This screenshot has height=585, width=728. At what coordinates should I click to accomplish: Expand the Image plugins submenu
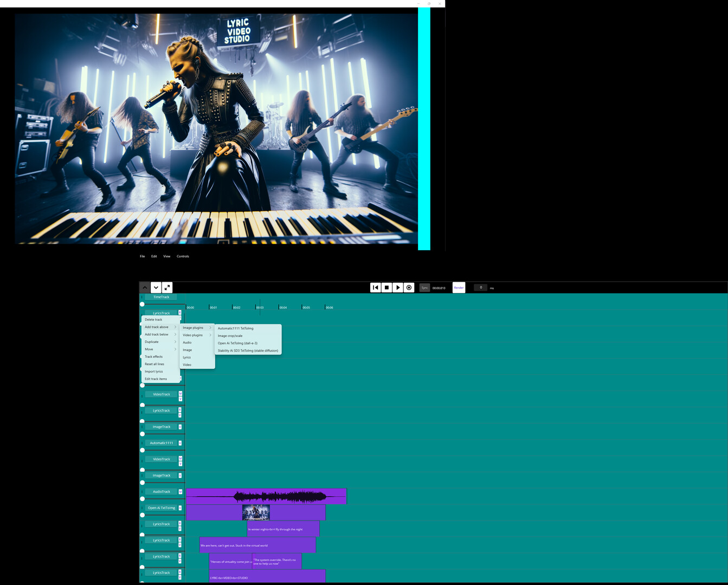coord(197,328)
